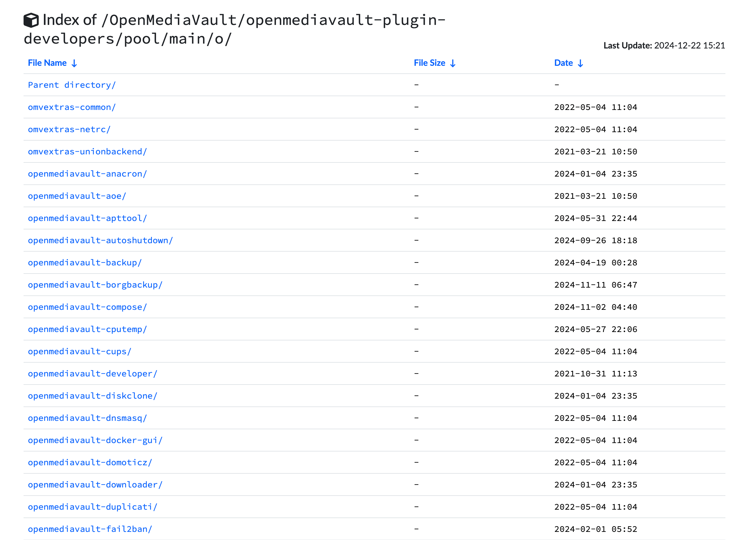
Task: Open the openmediavault-autoshutdown folder
Action: [x=100, y=240]
